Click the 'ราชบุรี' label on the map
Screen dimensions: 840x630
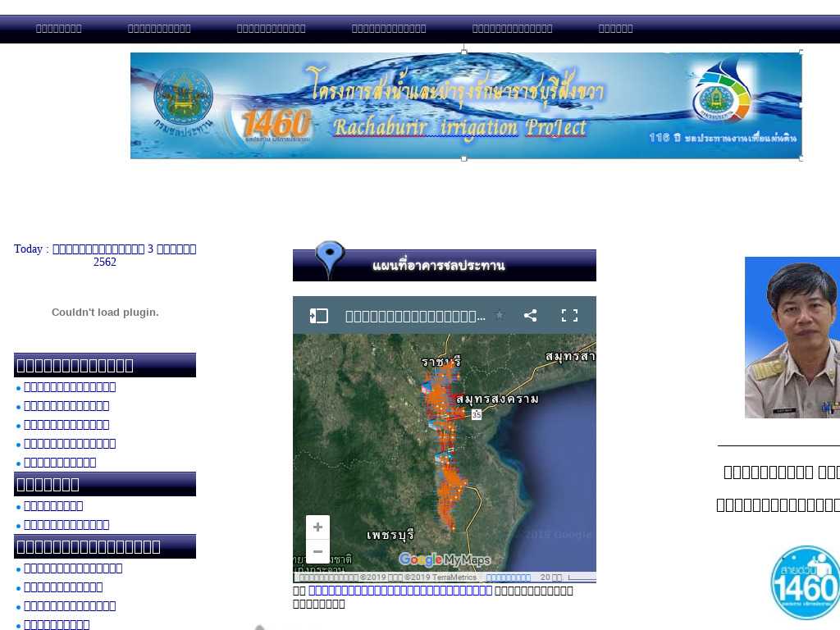click(x=441, y=362)
